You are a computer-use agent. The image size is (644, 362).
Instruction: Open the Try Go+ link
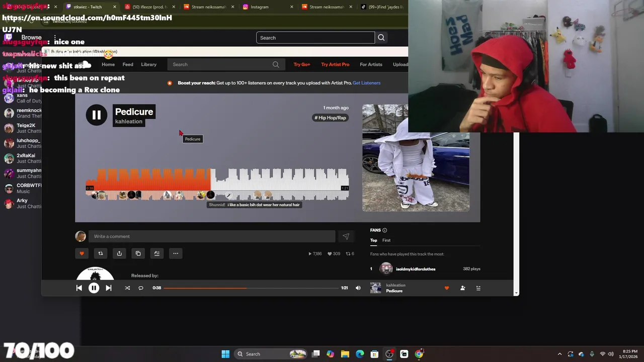point(302,64)
